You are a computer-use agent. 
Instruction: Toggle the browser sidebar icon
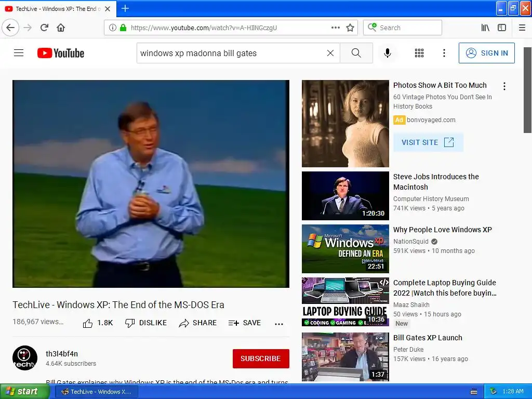tap(502, 28)
